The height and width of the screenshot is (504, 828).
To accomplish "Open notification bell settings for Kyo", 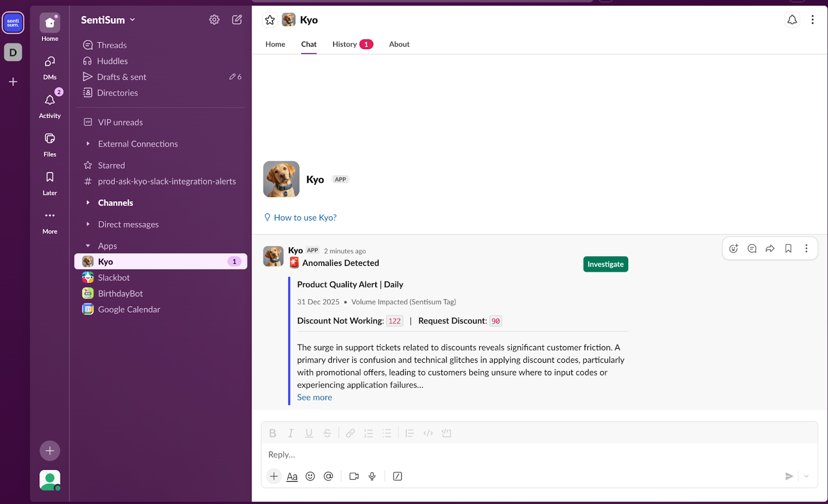I will 792,20.
